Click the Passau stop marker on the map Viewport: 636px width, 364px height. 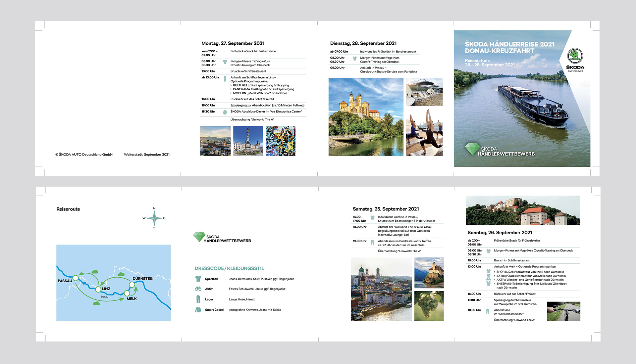point(76,278)
